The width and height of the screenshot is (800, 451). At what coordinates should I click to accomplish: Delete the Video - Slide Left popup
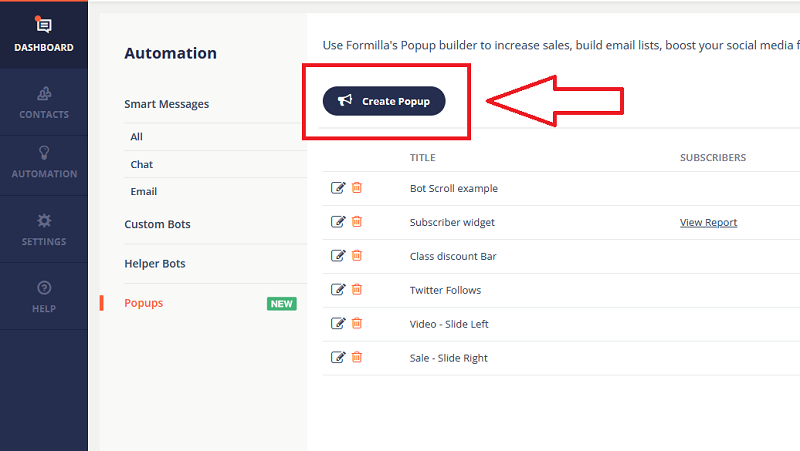[357, 324]
